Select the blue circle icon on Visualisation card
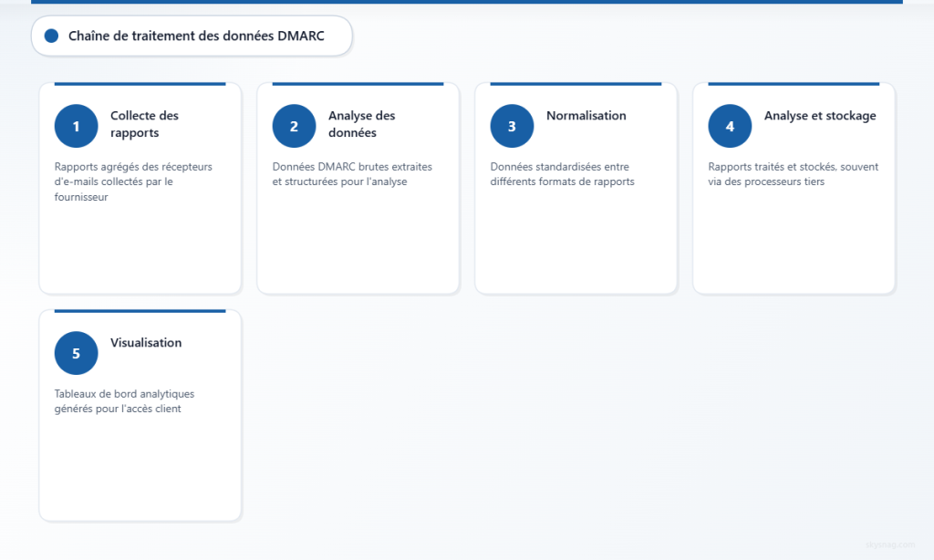Screen dimensions: 934x560 [76, 353]
